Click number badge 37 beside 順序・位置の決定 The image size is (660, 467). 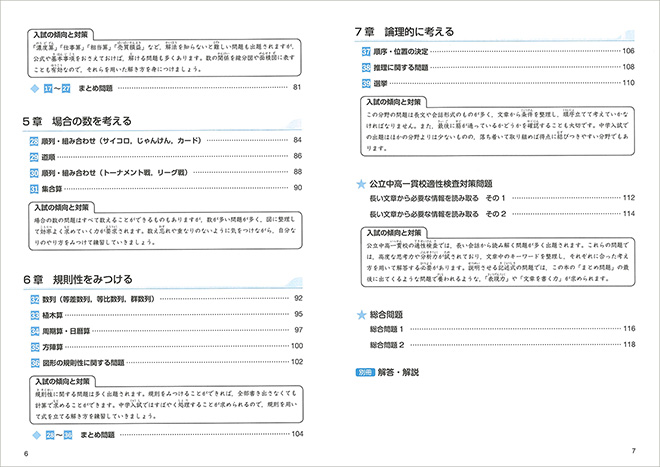[x=366, y=51]
